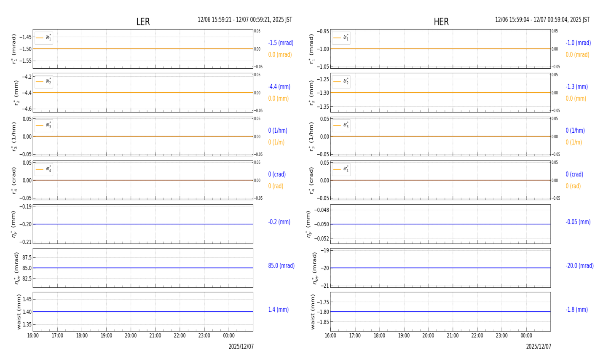Click the blue -1.5 (mrad) readout
Image resolution: width=595 pixels, height=364 pixels.
281,43
